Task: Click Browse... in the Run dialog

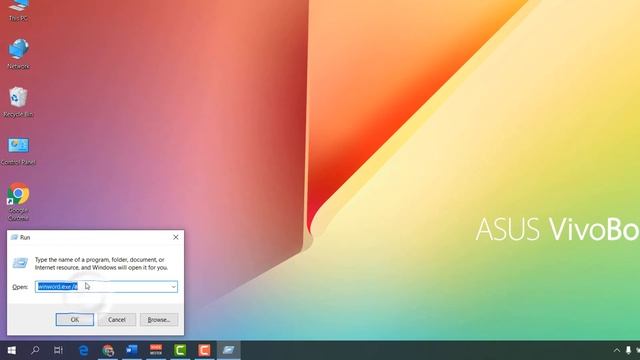Action: [x=159, y=320]
